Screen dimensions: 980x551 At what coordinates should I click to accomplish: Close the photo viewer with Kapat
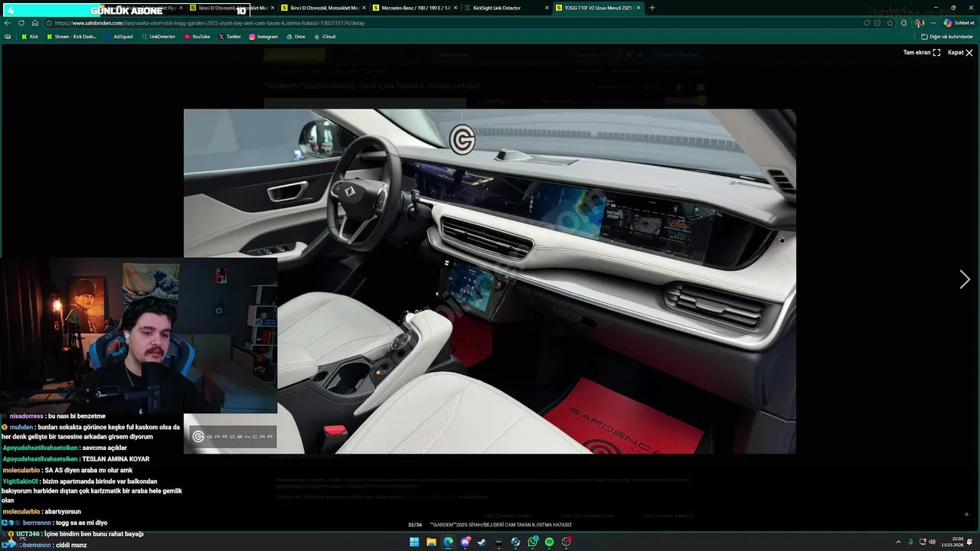(x=960, y=53)
